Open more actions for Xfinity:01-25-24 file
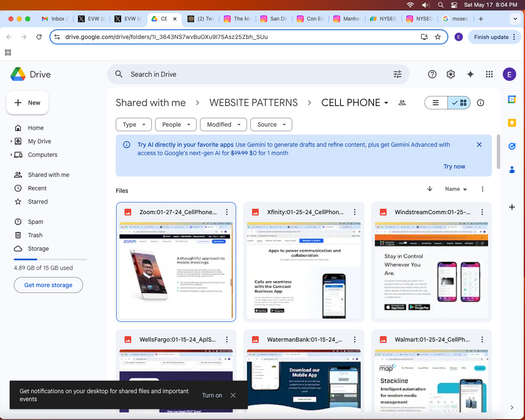The image size is (525, 420). (355, 212)
